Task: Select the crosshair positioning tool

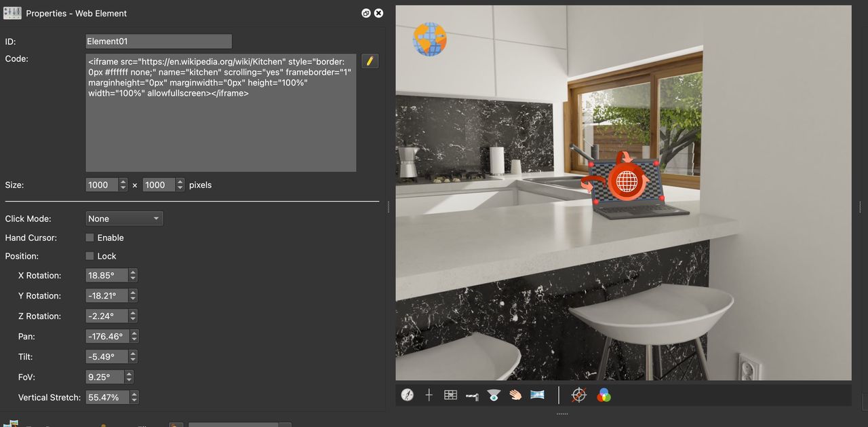Action: (x=429, y=394)
